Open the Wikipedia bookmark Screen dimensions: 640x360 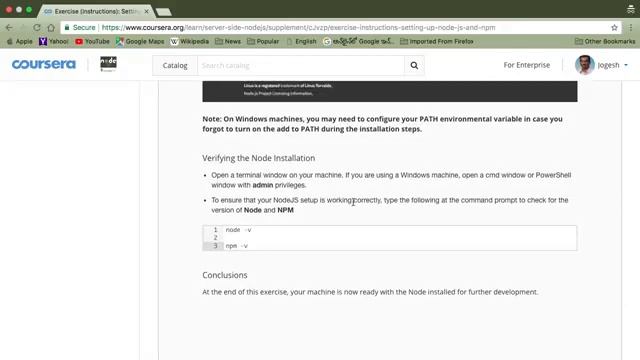[x=190, y=41]
